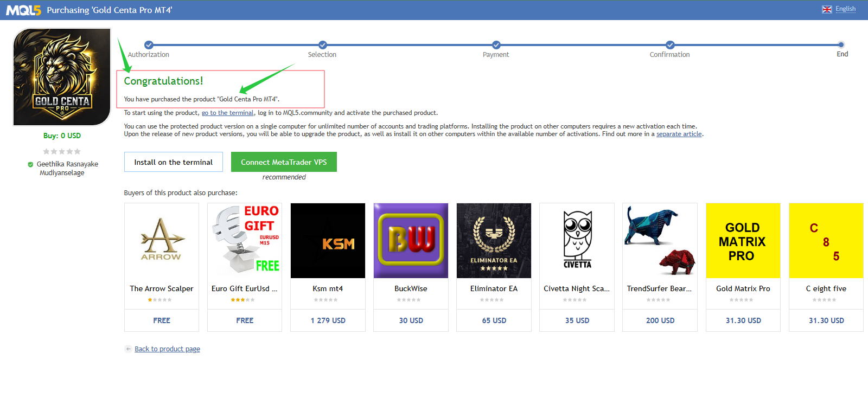Click the 1 279 USD price button

(328, 320)
